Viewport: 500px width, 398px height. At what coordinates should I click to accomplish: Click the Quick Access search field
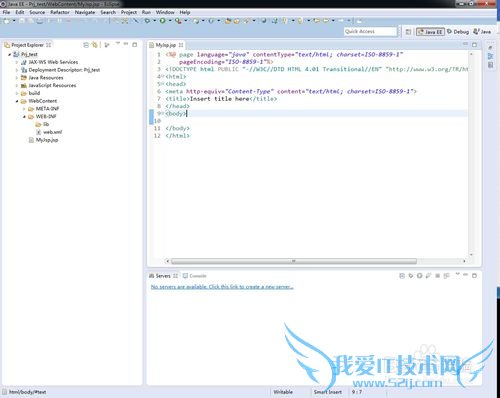pos(371,31)
